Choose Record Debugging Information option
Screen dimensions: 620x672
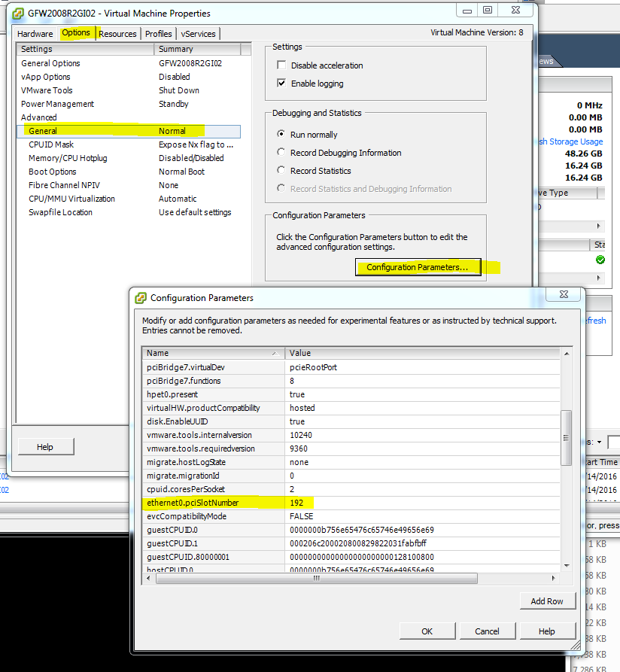pos(281,152)
